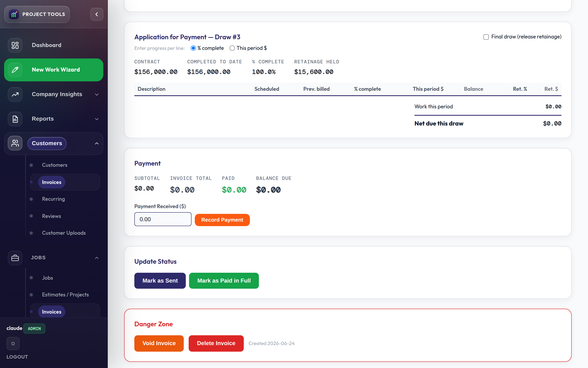588x368 pixels.
Task: Click the Company Insights trend arrow icon
Action: (x=15, y=94)
